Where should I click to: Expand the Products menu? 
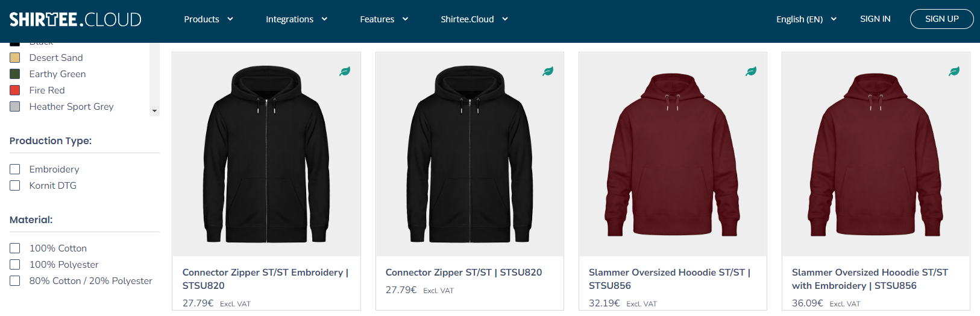coord(209,19)
